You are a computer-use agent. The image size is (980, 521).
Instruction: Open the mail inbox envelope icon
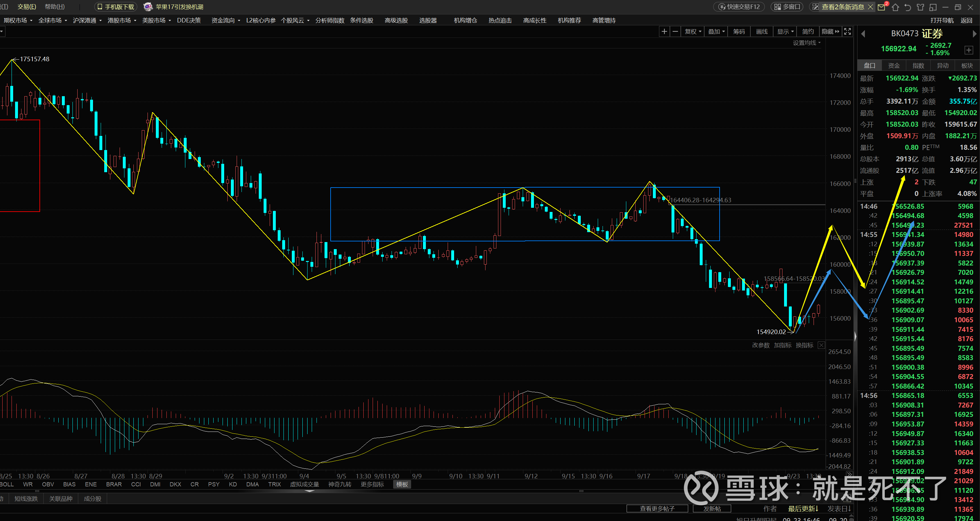point(882,7)
